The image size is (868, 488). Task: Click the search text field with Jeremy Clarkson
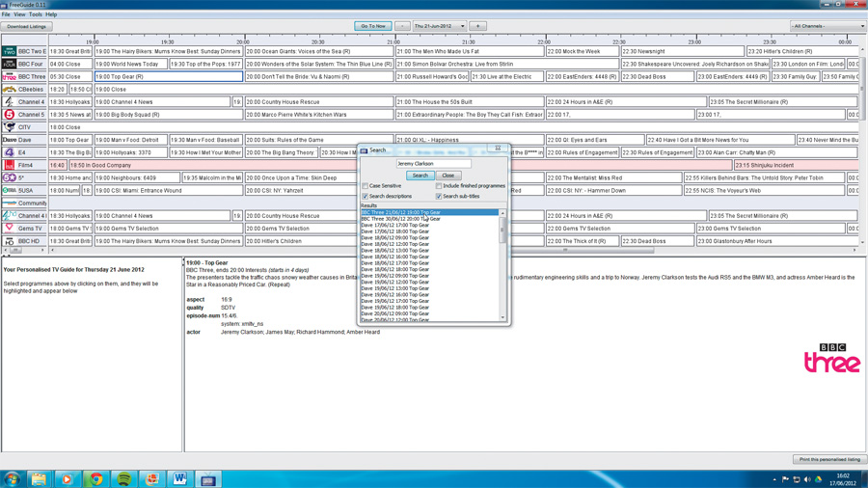pos(433,164)
